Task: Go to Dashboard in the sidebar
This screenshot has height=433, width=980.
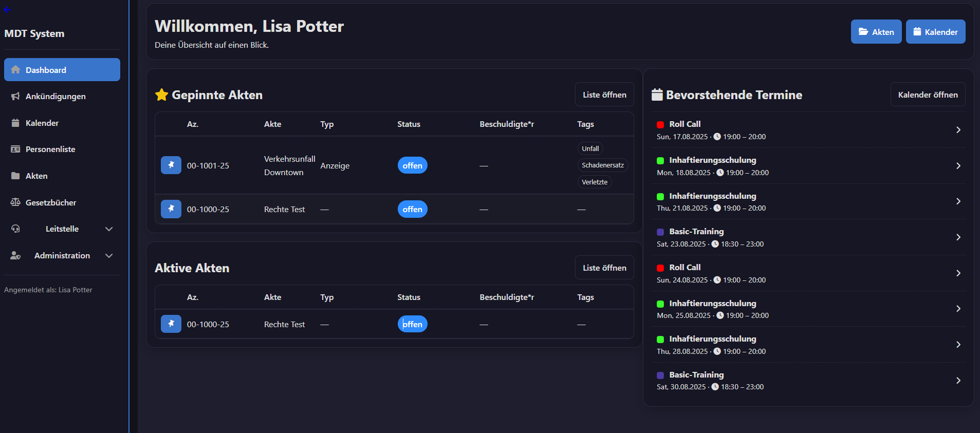Action: click(x=62, y=70)
